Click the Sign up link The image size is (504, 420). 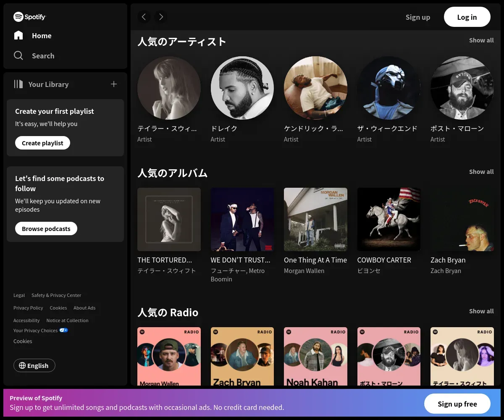418,17
